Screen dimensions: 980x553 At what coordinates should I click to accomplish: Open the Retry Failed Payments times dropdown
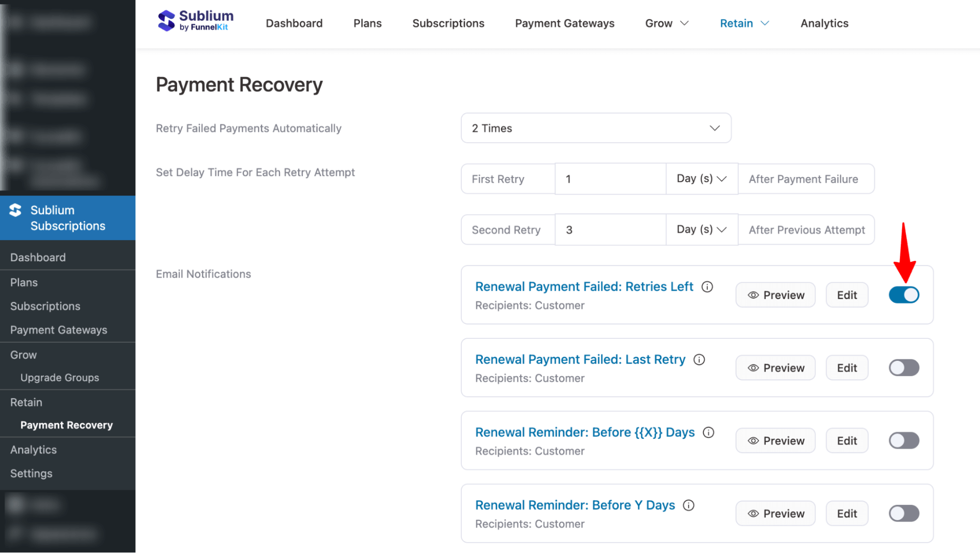(x=595, y=128)
